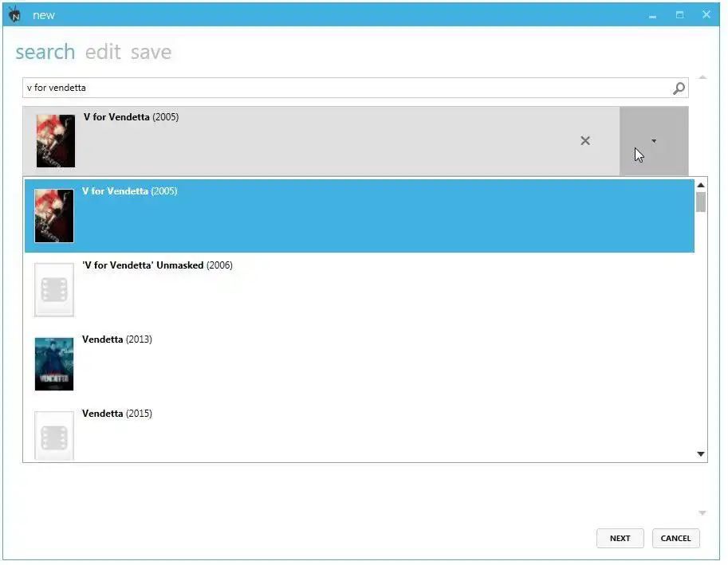Click results list scroll down arrow

[x=701, y=453]
